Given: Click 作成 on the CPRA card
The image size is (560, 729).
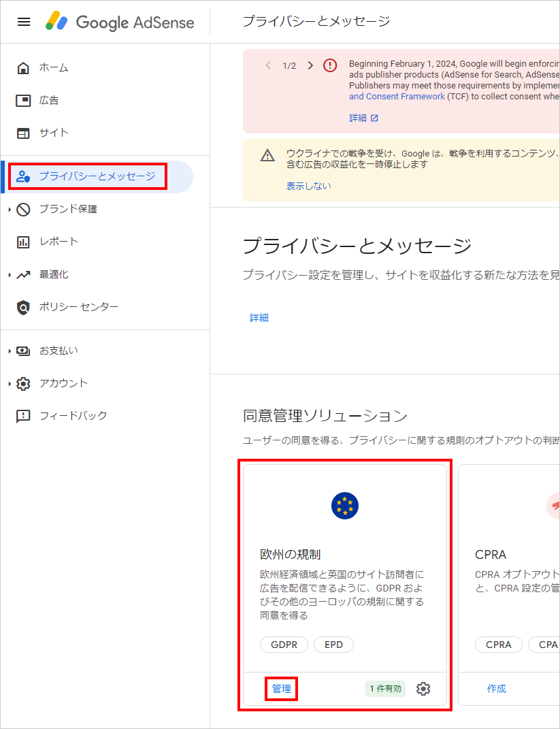Looking at the screenshot, I should click(496, 689).
